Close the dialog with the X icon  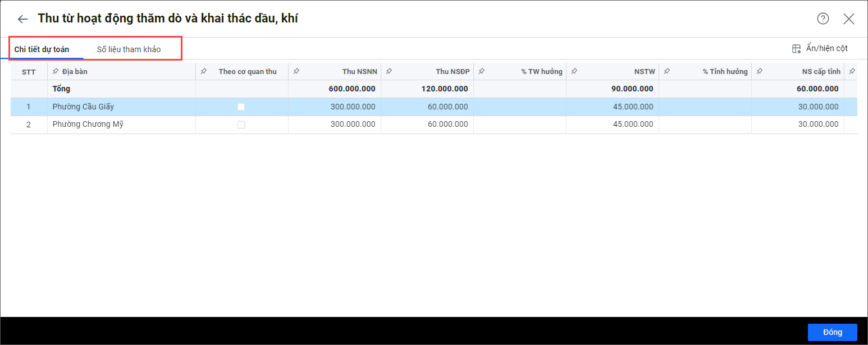[848, 19]
